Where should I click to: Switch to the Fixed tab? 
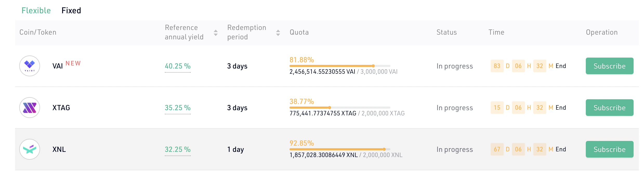pos(71,10)
